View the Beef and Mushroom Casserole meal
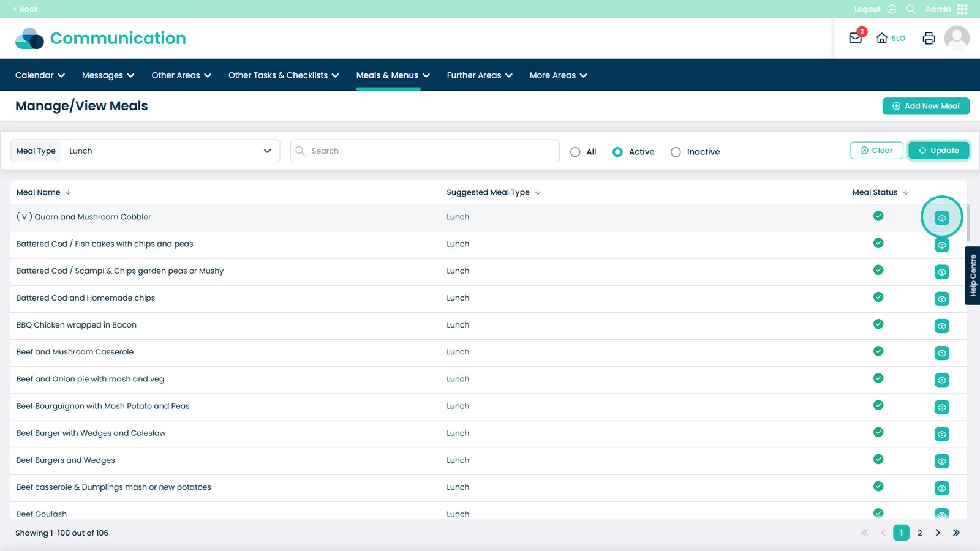Viewport: 980px width, 551px height. point(941,353)
